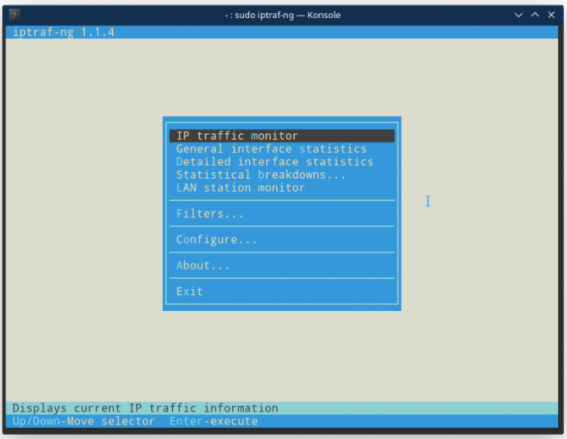Click the status line describing IP traffic information
Screen dimensions: 567x439
145,408
